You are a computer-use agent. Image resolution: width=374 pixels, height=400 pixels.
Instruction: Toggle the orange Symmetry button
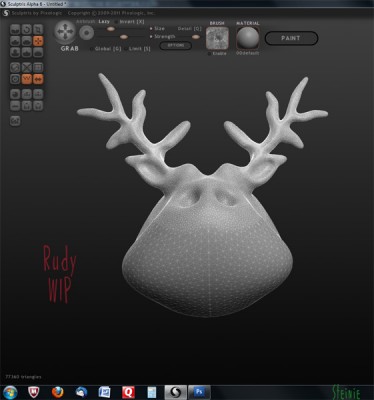point(38,79)
